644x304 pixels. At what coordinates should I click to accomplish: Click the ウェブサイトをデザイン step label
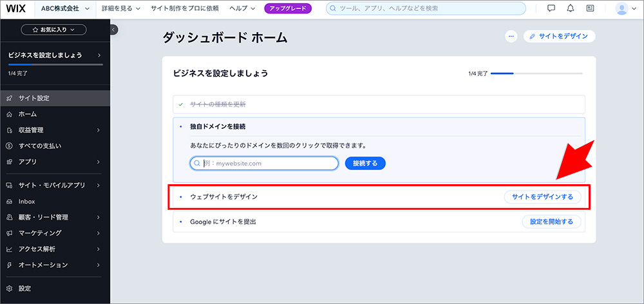point(223,197)
